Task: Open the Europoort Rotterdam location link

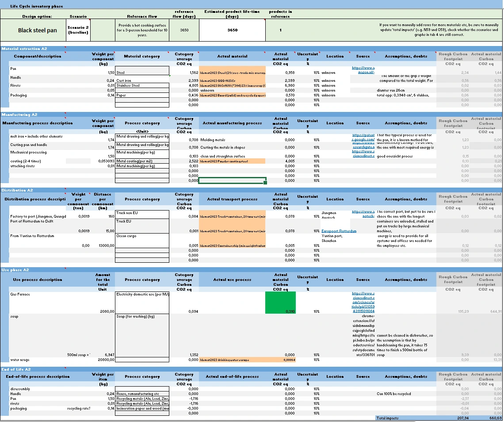Action: [339, 231]
